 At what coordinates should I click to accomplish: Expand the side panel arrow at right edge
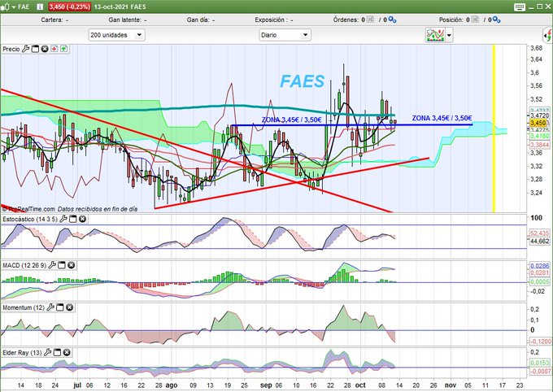coord(547,35)
